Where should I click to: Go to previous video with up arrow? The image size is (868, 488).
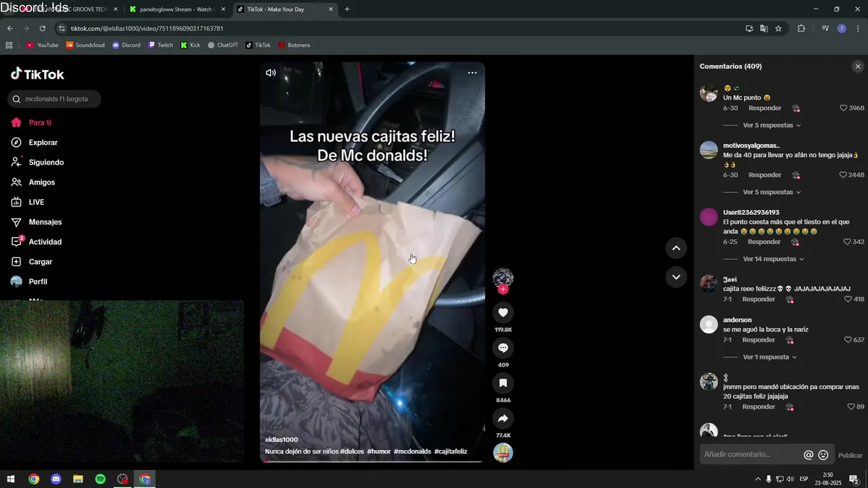tap(676, 248)
